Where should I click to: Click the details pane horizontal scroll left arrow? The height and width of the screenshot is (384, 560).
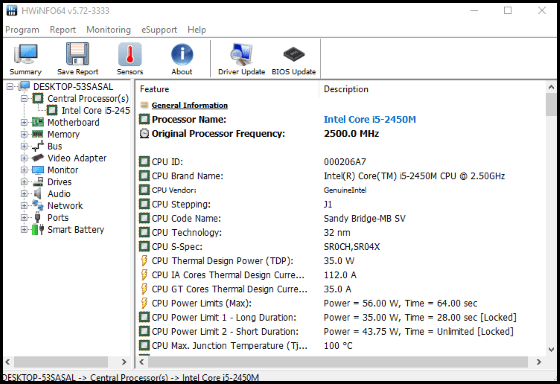point(142,362)
